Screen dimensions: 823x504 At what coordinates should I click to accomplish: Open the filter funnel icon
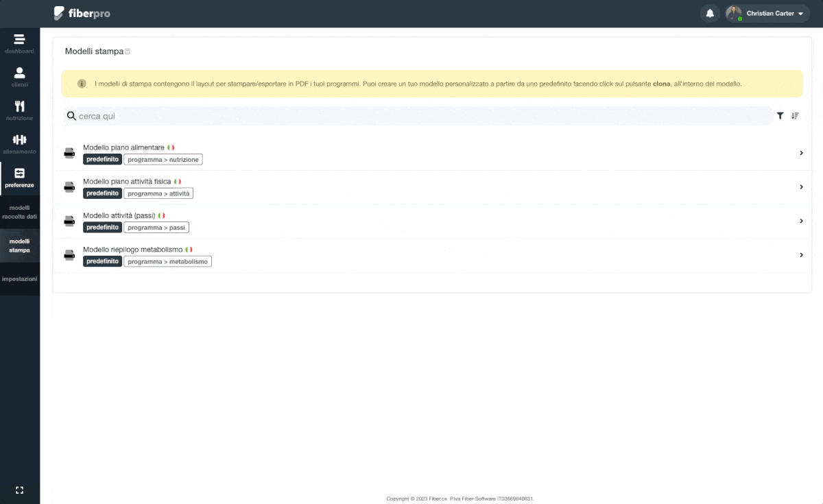click(x=780, y=116)
